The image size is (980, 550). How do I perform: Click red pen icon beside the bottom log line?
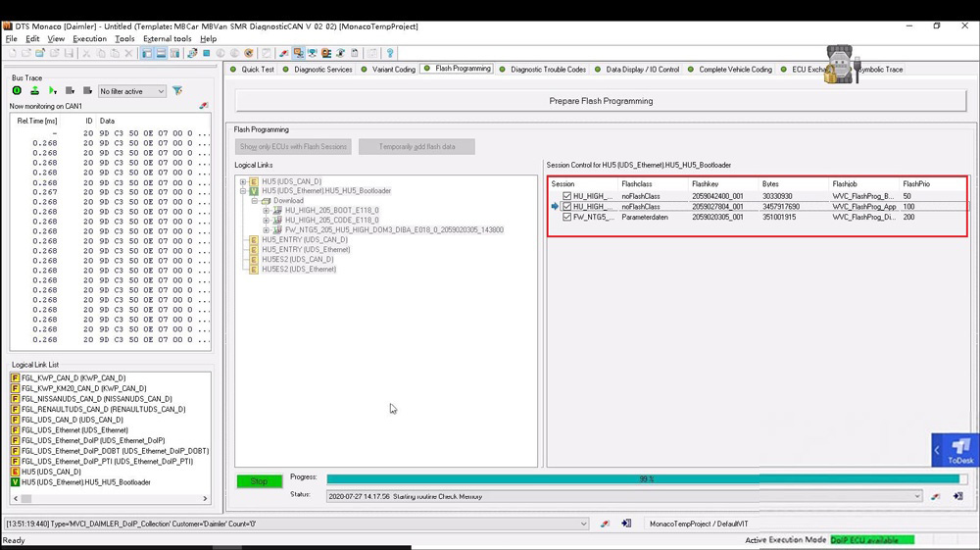[605, 524]
